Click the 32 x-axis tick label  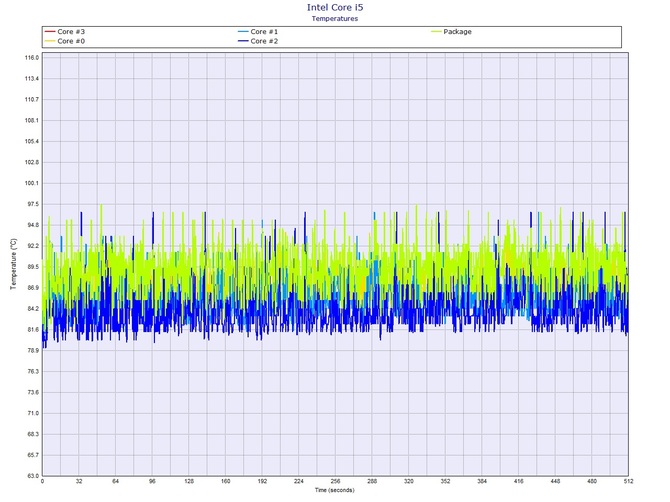click(79, 481)
